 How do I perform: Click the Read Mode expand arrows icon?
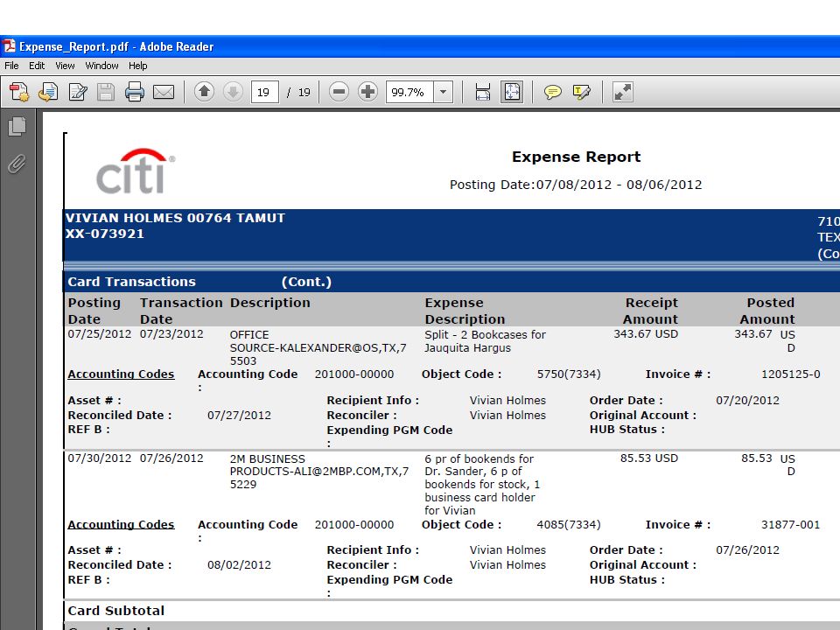coord(622,92)
